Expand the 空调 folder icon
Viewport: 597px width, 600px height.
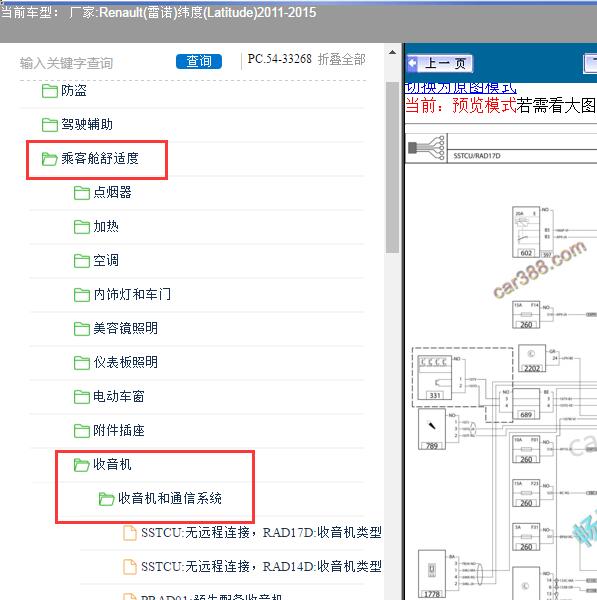pos(82,261)
